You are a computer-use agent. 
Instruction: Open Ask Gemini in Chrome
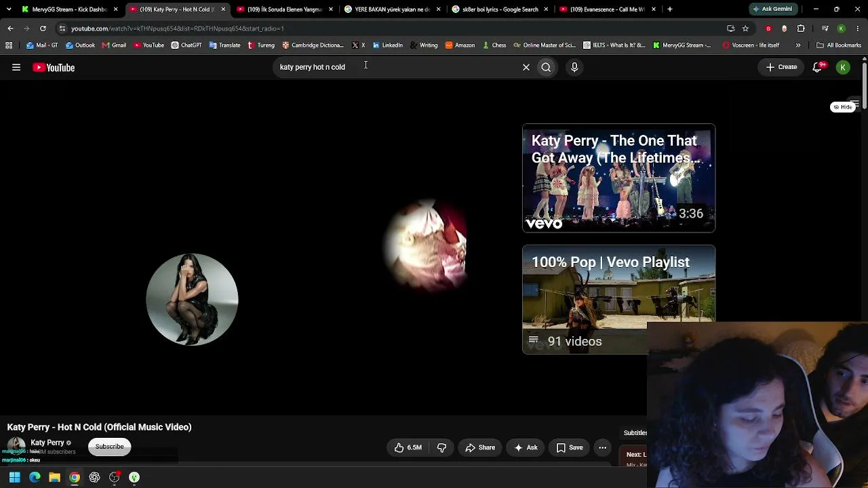point(772,9)
